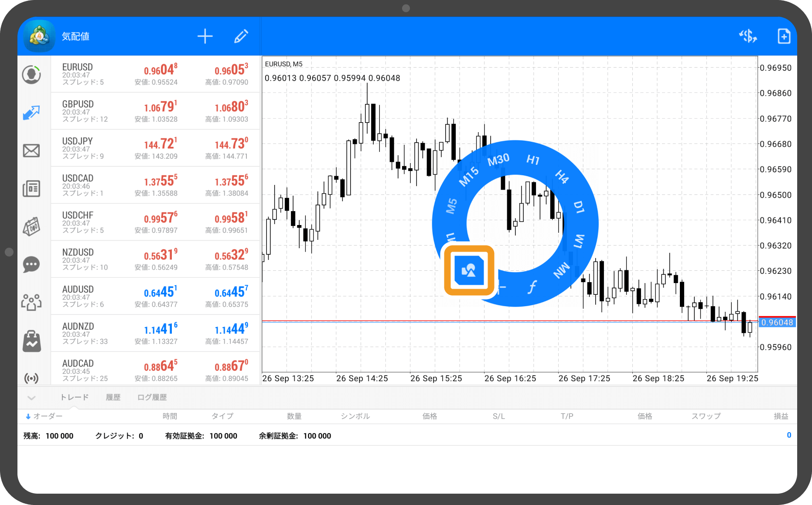This screenshot has height=505, width=812.
Task: Select the H1 timeframe in radial menu
Action: pos(533,160)
